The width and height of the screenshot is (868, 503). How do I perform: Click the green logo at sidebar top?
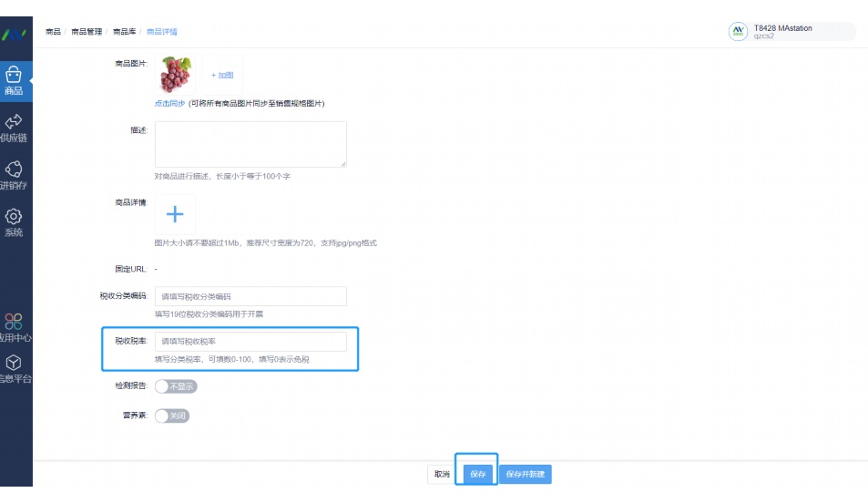14,35
